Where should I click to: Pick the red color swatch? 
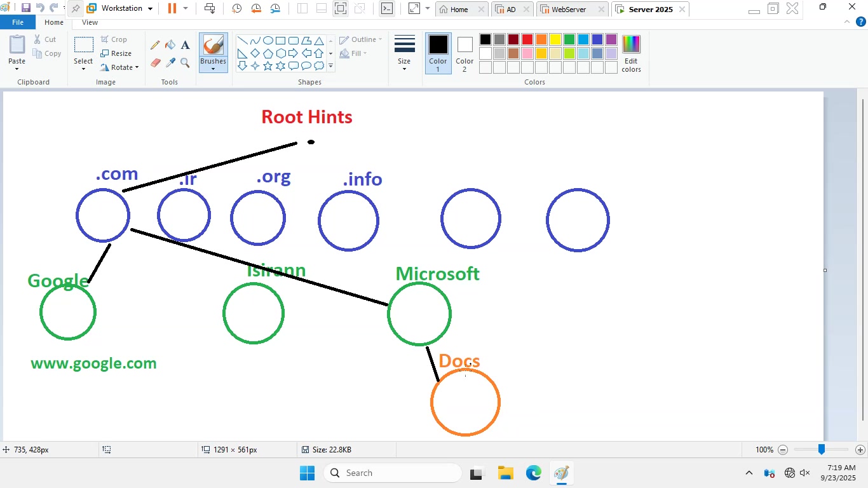527,39
